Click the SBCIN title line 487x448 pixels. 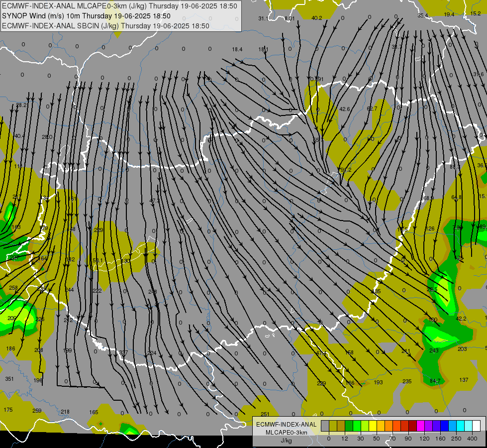click(105, 26)
